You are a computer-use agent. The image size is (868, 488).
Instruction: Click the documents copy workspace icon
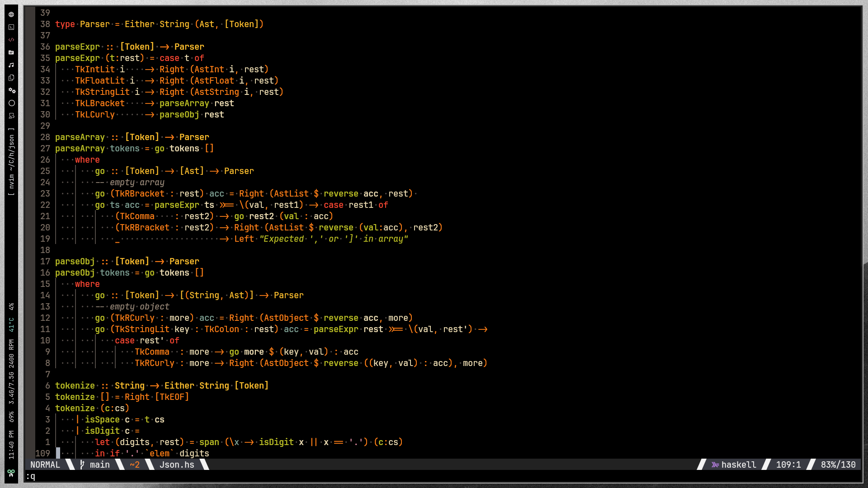click(x=11, y=78)
